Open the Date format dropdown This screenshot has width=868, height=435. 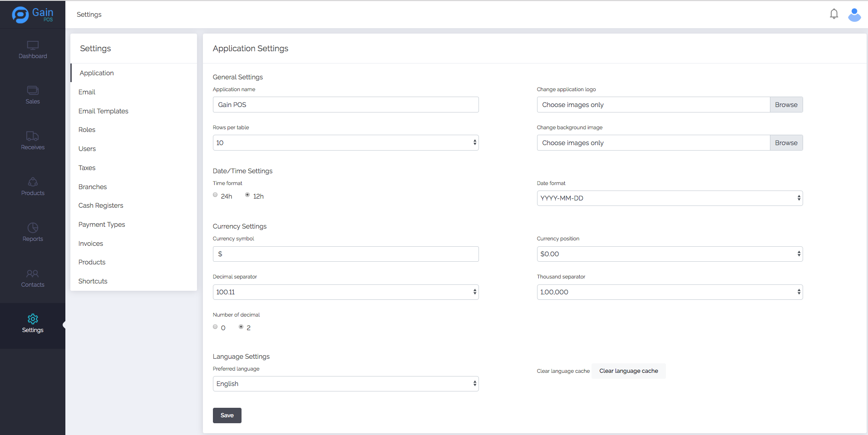669,198
